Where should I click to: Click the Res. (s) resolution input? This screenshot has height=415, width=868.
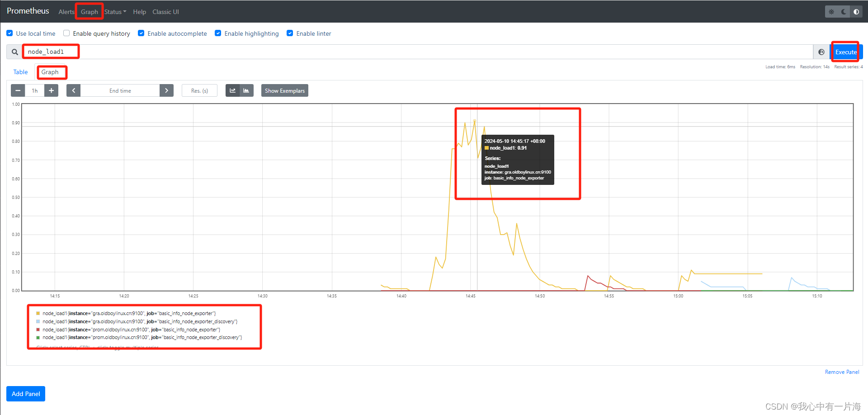(x=199, y=90)
